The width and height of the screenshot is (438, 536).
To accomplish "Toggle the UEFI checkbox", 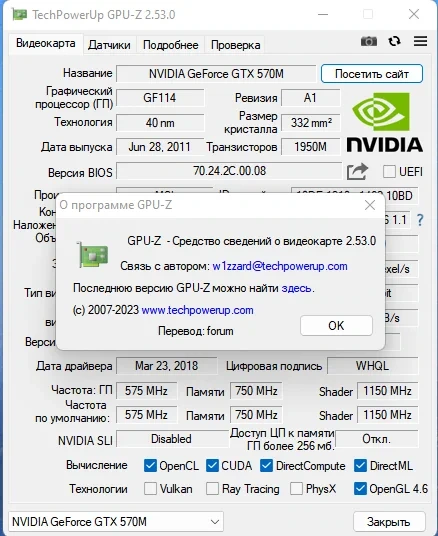I will pos(389,172).
